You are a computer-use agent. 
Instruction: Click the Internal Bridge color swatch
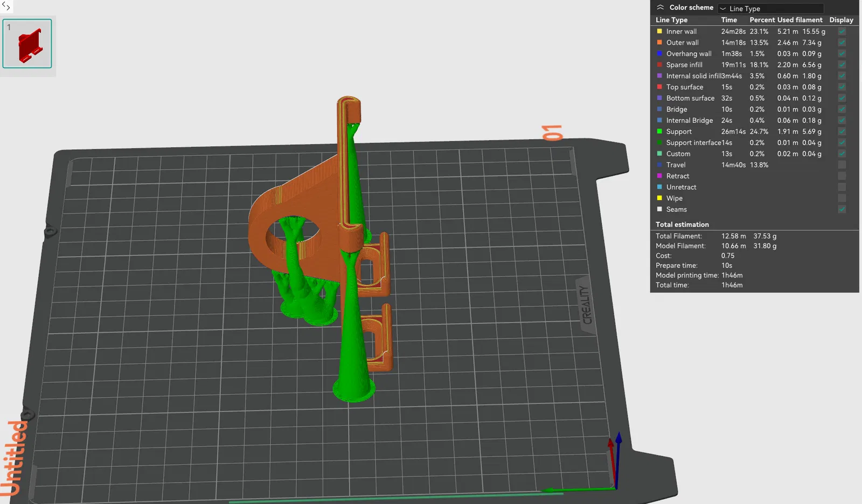659,120
